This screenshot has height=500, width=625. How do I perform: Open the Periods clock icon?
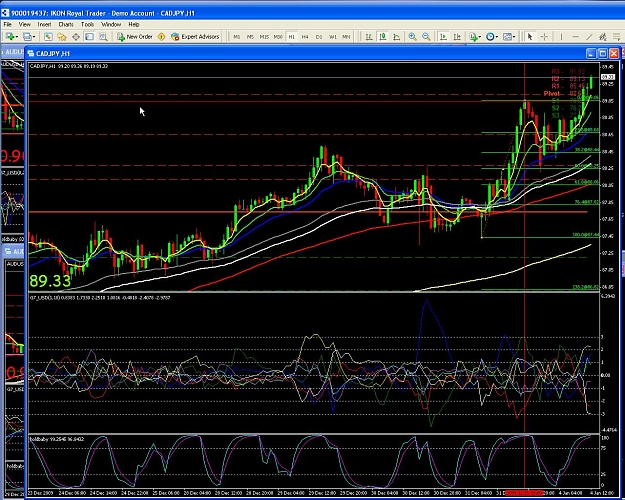click(x=490, y=37)
